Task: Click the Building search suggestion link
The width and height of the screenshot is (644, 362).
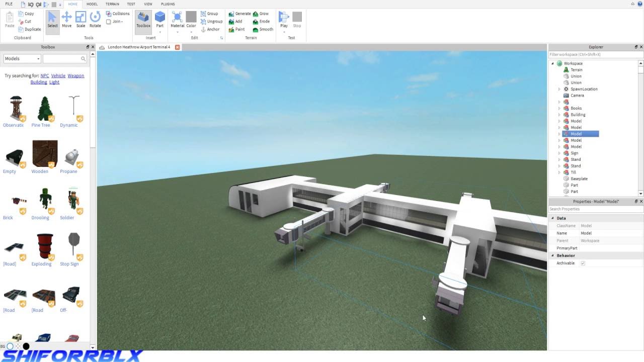Action: 39,82
